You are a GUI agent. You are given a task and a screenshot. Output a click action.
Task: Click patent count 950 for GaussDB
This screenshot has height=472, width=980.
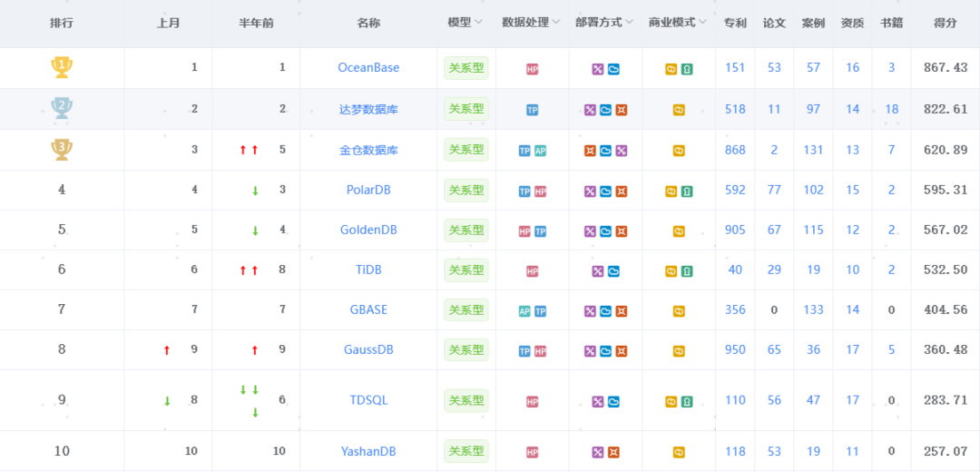click(x=735, y=350)
